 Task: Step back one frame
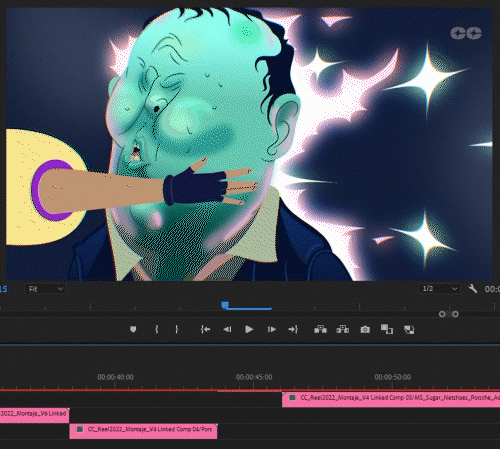pyautogui.click(x=227, y=329)
